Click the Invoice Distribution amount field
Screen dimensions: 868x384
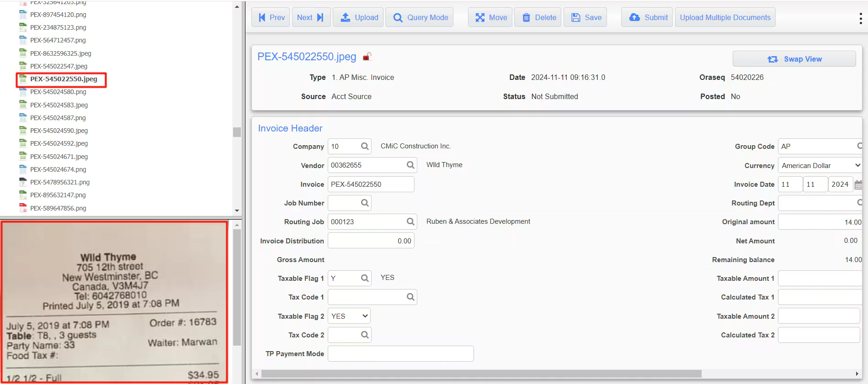click(x=371, y=241)
